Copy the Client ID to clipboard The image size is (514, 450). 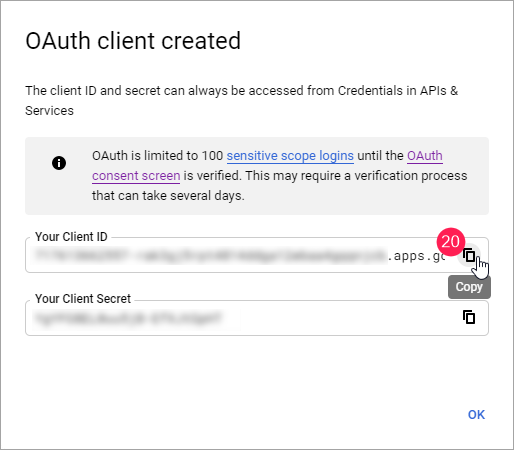[469, 256]
